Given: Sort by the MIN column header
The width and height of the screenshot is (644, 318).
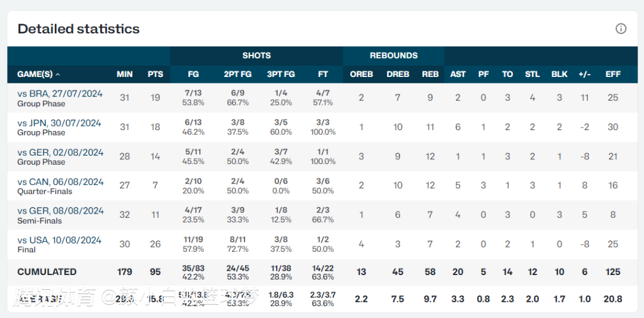Looking at the screenshot, I should click(x=125, y=75).
